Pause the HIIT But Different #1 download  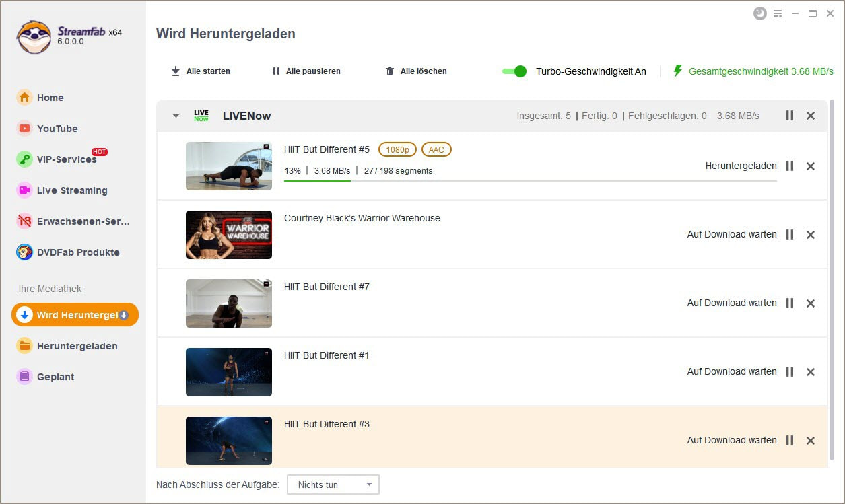[x=790, y=372]
